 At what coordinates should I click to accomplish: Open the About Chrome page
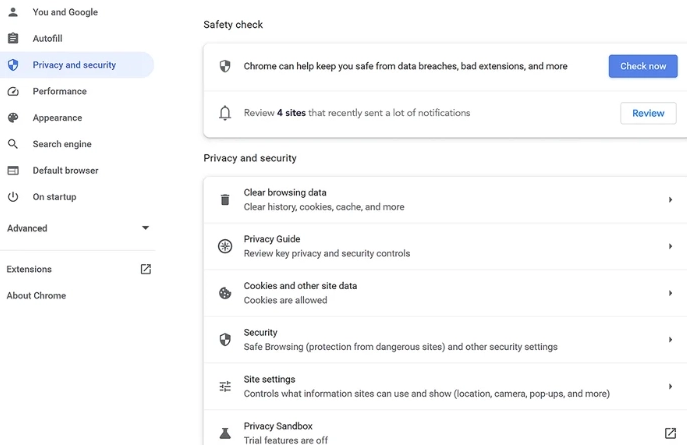pyautogui.click(x=36, y=296)
